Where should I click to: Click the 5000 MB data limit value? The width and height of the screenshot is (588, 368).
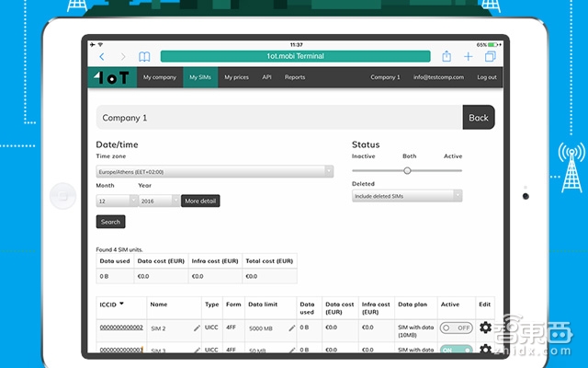point(261,328)
